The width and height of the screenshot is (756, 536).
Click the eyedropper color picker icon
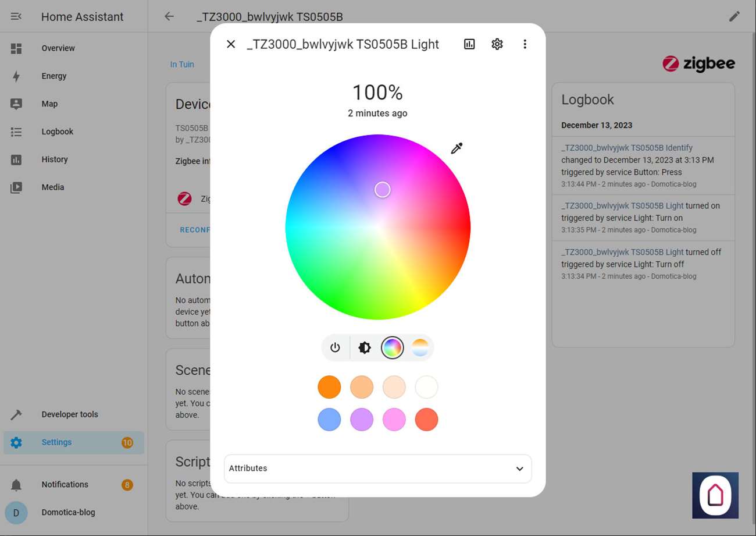click(x=457, y=148)
